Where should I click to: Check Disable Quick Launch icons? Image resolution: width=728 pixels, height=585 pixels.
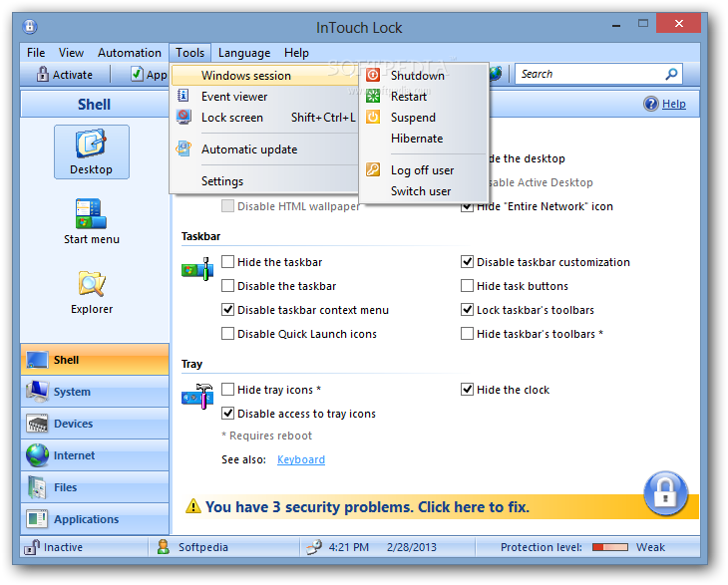click(x=227, y=334)
